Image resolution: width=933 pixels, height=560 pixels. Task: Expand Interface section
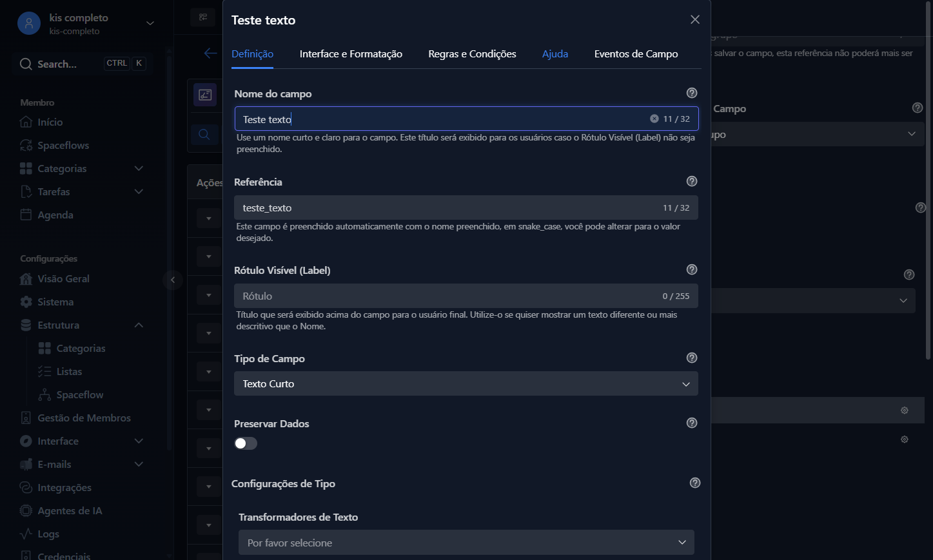point(139,441)
